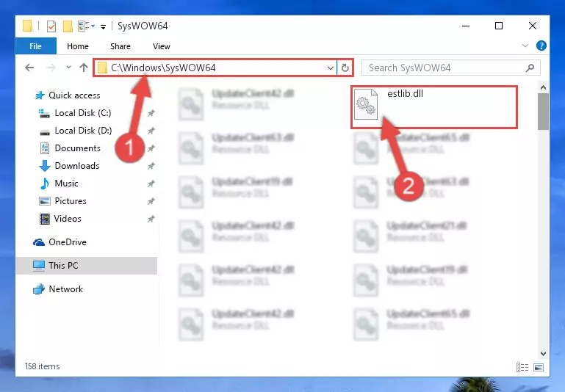The height and width of the screenshot is (392, 565).
Task: Open Local Disk (D:) in sidebar
Action: (83, 131)
